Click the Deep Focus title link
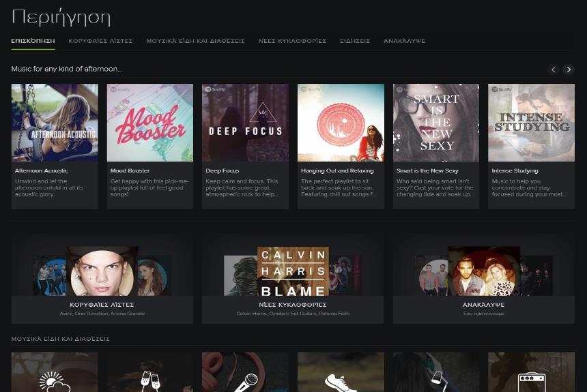The image size is (587, 392). [x=223, y=170]
